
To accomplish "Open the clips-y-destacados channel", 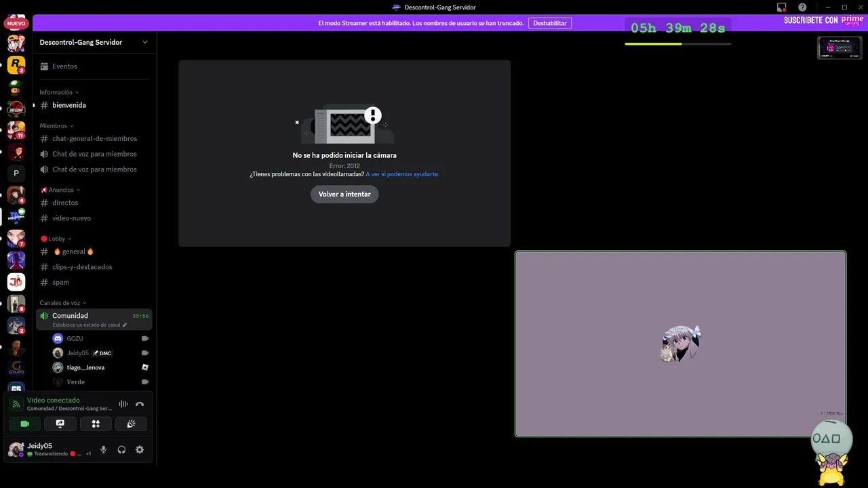I will click(94, 267).
